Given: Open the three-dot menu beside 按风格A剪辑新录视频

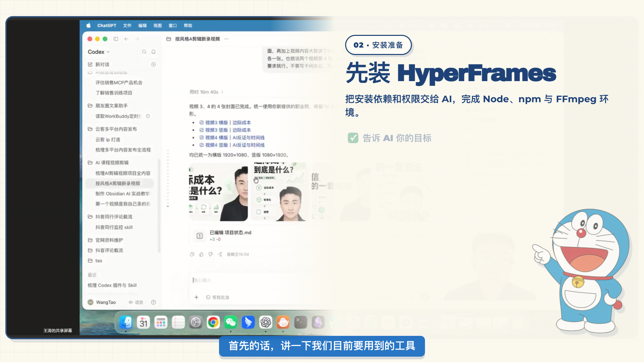Looking at the screenshot, I should point(227,39).
